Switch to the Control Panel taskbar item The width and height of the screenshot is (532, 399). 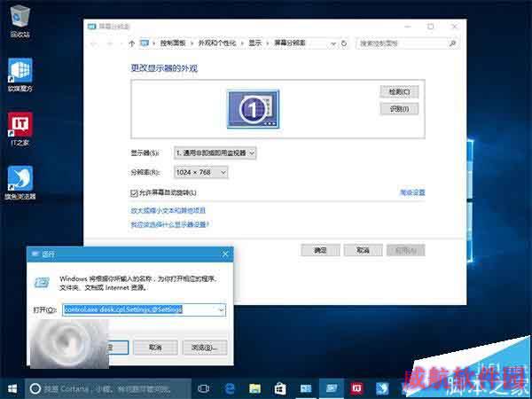(x=306, y=389)
